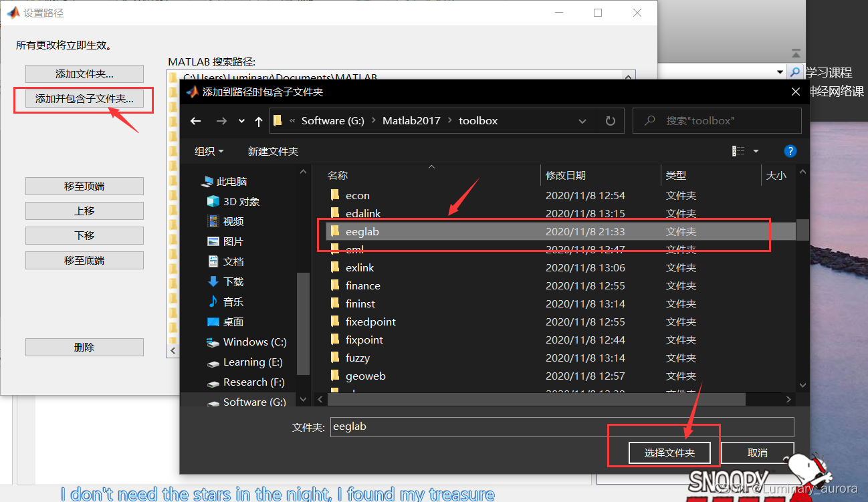Click the 添加文件夹... button
Image resolution: width=868 pixels, height=502 pixels.
tap(84, 74)
